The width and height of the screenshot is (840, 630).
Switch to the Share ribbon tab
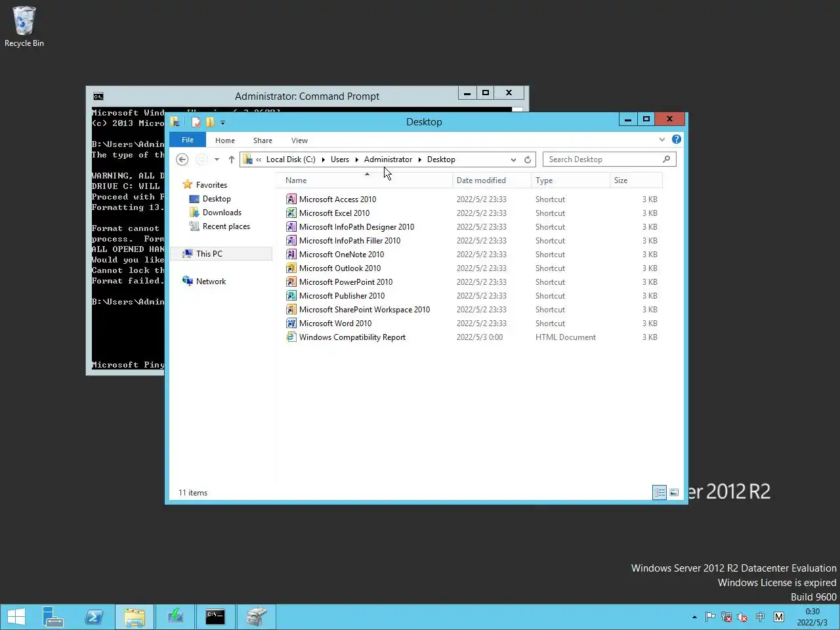pyautogui.click(x=262, y=140)
